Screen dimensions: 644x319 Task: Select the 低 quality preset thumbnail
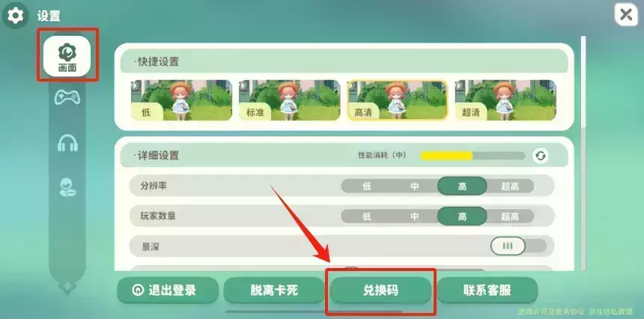[181, 100]
